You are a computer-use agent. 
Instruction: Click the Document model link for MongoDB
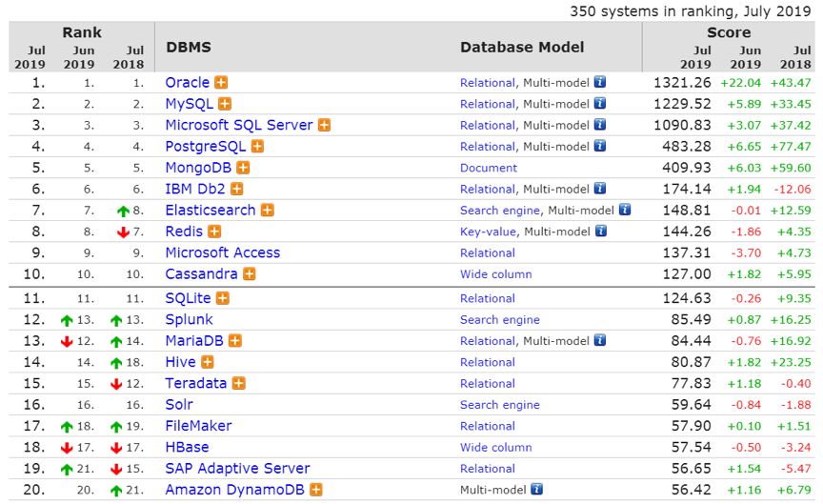point(489,168)
